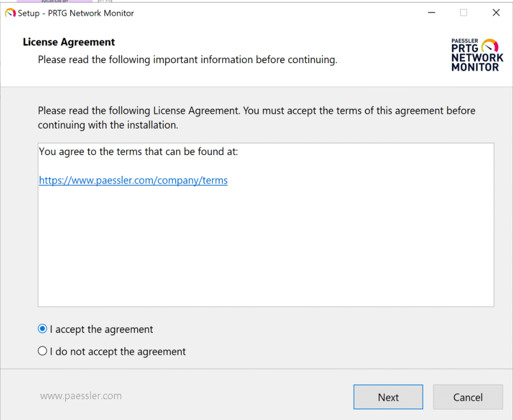Click inside the license agreement text box
The height and width of the screenshot is (420, 513).
[x=266, y=245]
